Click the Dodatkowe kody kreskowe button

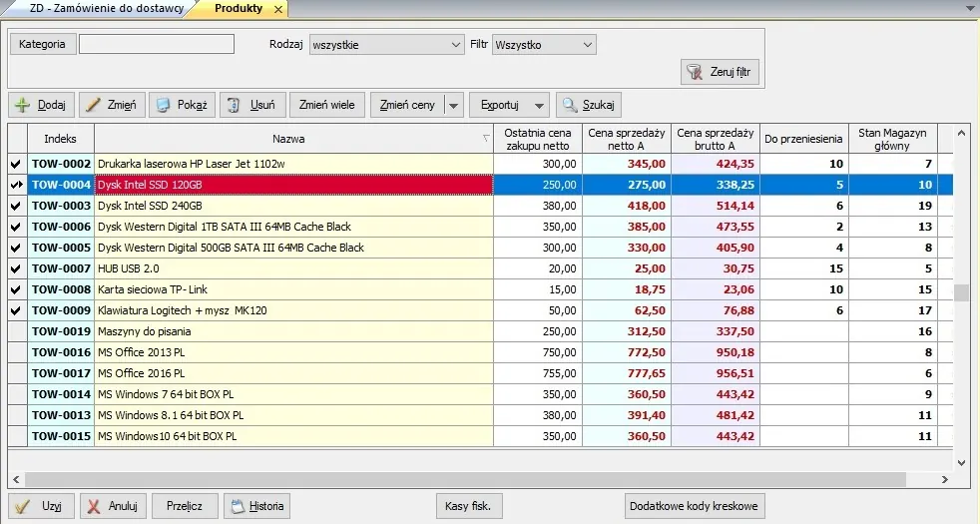pos(694,506)
